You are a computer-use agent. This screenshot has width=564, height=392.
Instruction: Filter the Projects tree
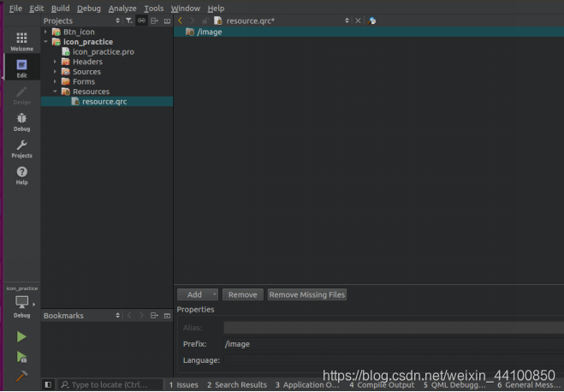click(128, 21)
